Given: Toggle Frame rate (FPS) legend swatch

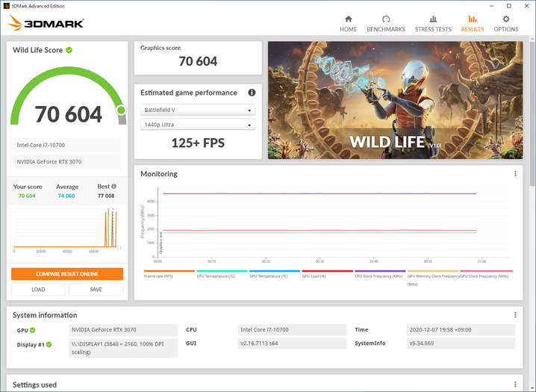Looking at the screenshot, I should (169, 271).
